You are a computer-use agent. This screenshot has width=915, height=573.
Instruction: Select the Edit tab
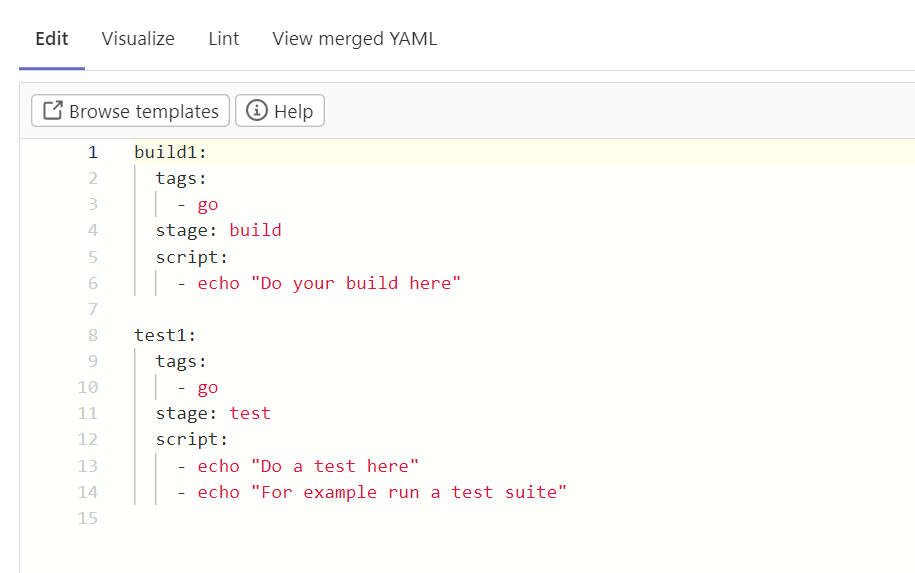point(52,39)
